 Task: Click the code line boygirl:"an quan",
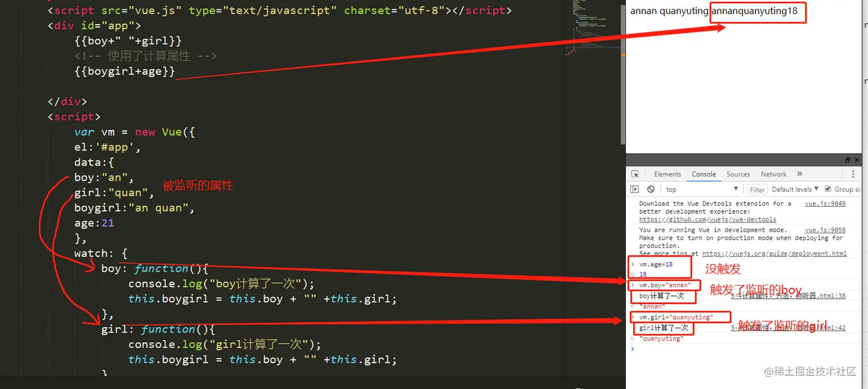point(134,207)
